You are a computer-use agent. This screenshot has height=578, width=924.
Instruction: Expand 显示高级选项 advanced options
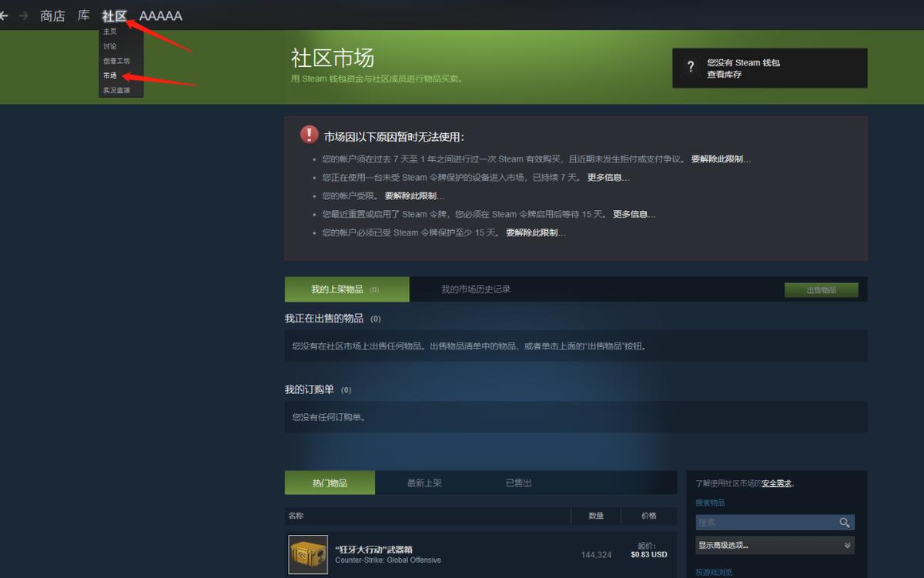[x=775, y=545]
